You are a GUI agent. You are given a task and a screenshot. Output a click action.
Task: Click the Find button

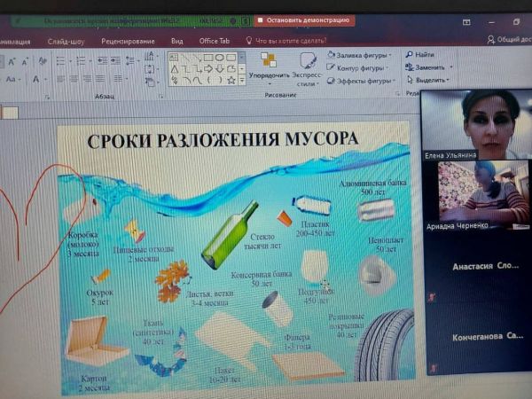tap(421, 54)
